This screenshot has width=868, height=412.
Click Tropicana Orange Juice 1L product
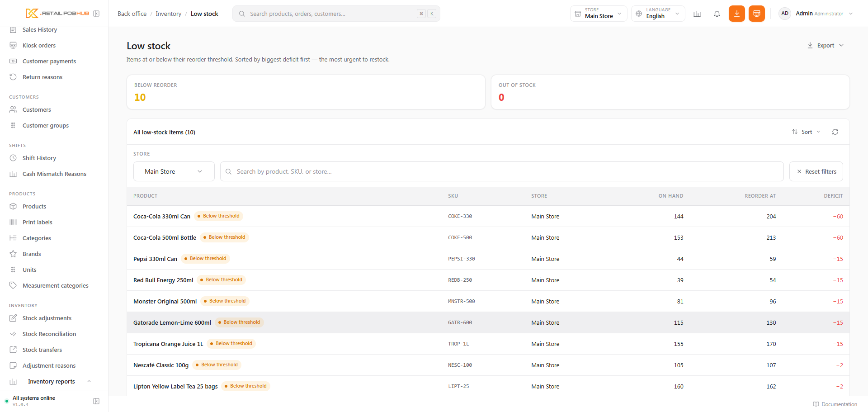[x=168, y=344]
